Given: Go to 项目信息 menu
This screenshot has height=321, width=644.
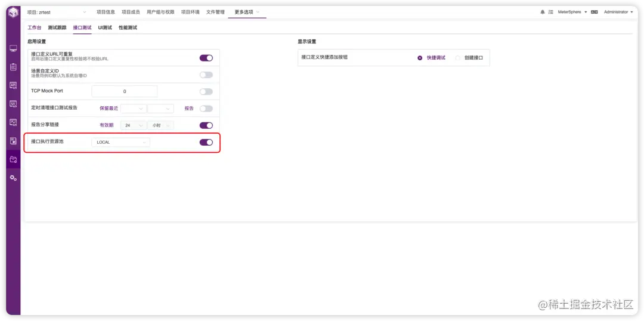Looking at the screenshot, I should [106, 13].
